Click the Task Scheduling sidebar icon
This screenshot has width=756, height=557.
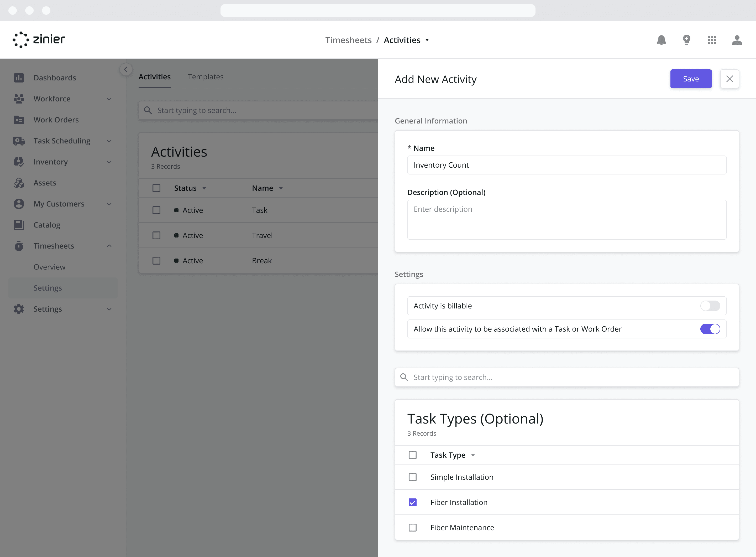[19, 140]
